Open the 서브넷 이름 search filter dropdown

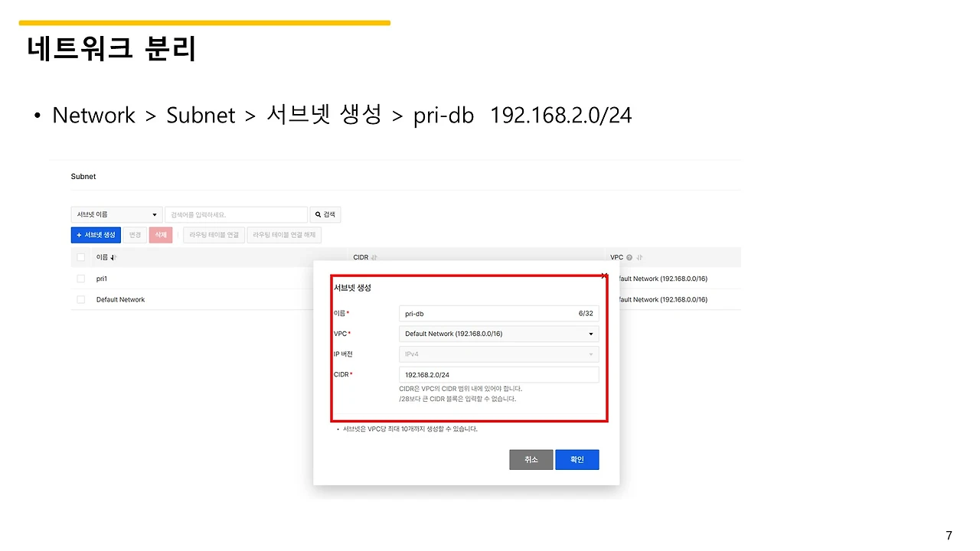pyautogui.click(x=116, y=215)
